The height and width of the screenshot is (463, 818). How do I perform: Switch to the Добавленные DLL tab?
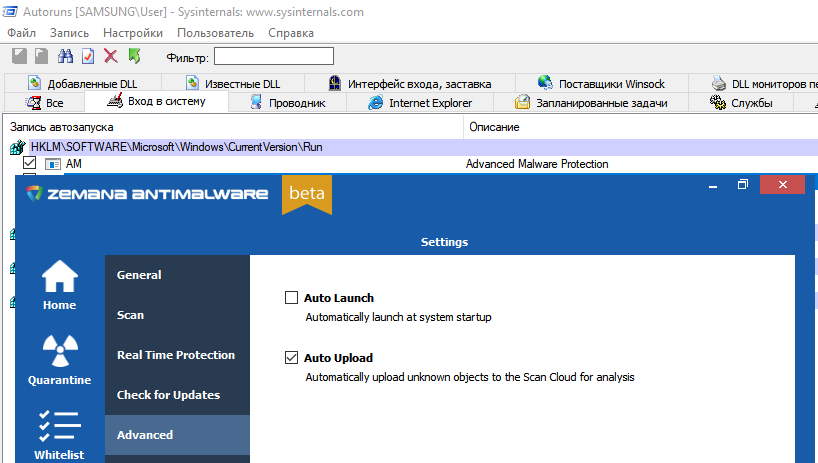83,83
